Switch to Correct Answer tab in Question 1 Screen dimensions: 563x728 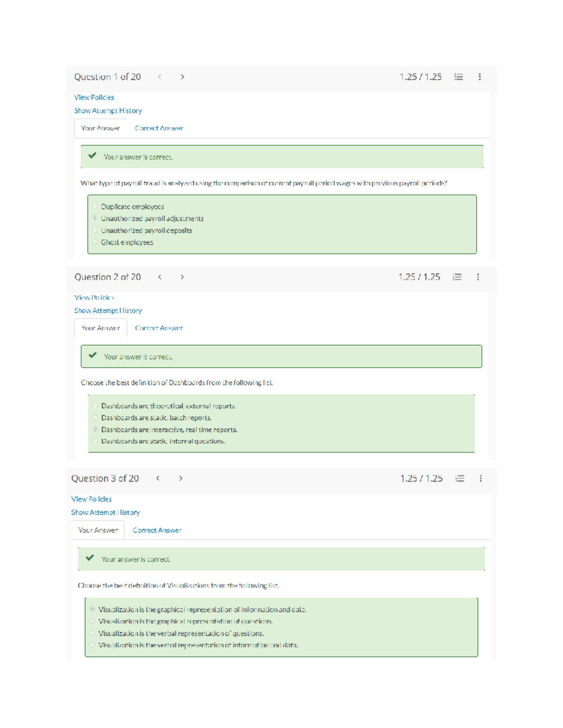coord(159,128)
